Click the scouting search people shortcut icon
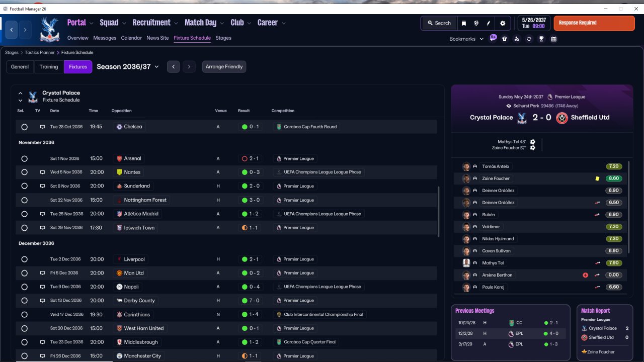Screen dimensions: 644x362 click(x=517, y=39)
